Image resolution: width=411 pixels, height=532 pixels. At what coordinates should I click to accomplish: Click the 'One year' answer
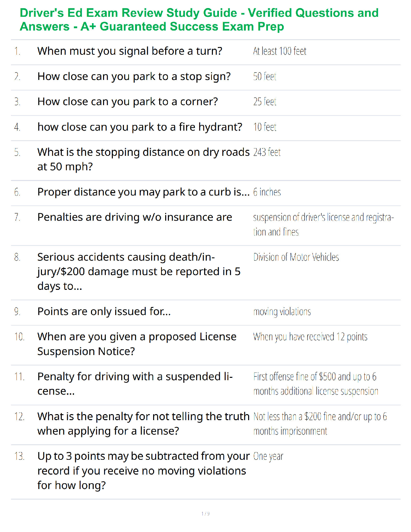click(268, 456)
